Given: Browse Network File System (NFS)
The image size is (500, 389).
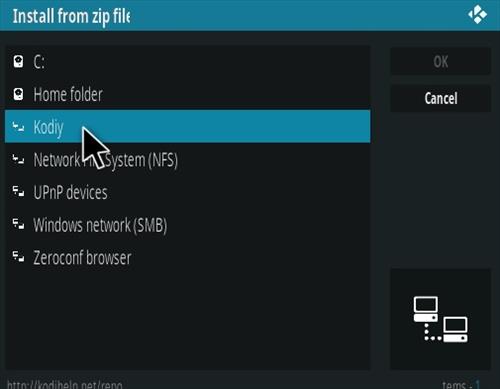Looking at the screenshot, I should click(187, 159).
